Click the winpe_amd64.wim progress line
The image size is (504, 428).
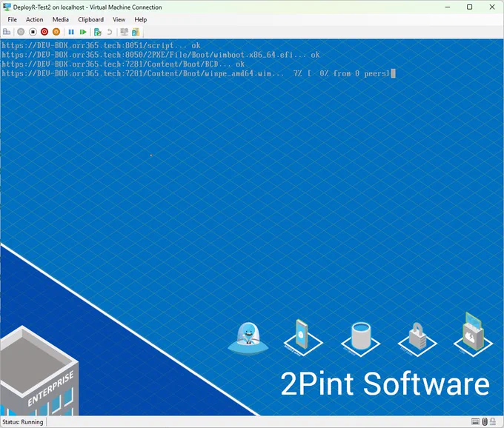pyautogui.click(x=199, y=73)
